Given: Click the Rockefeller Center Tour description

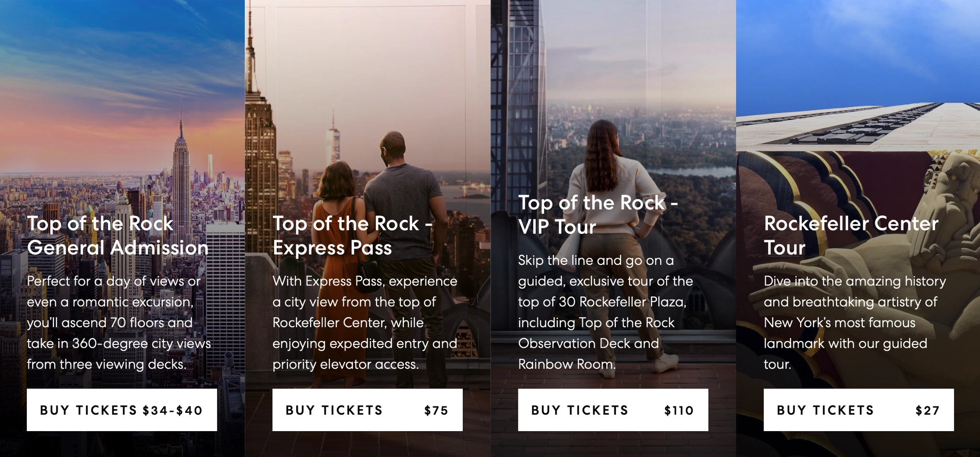Looking at the screenshot, I should click(855, 322).
